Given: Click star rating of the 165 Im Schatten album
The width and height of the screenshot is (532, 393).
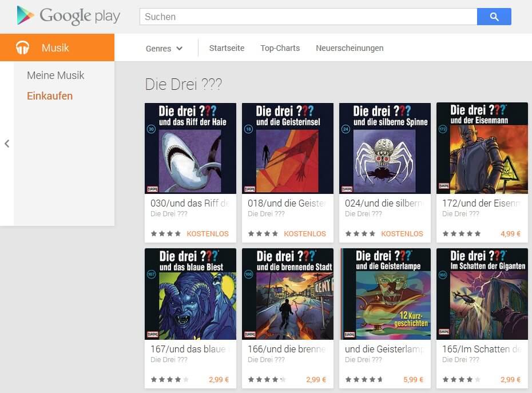Looking at the screenshot, I should (x=462, y=380).
